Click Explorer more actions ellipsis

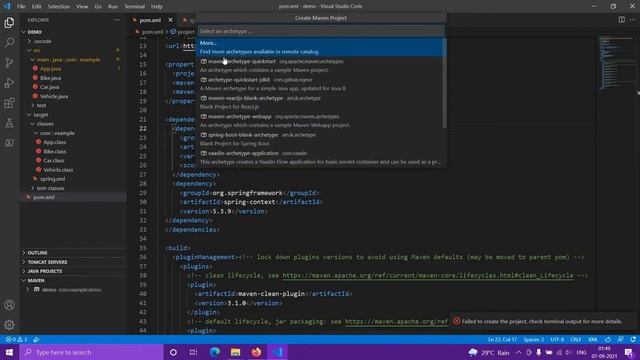(x=117, y=20)
